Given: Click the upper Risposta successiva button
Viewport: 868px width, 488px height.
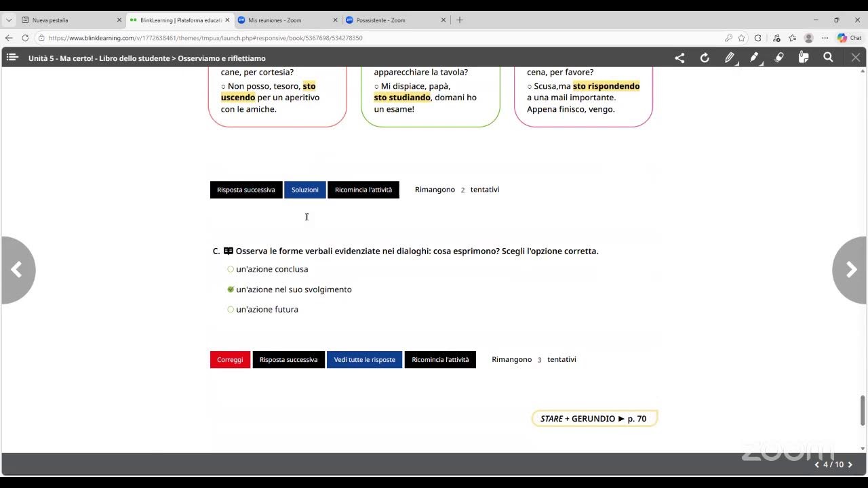Looking at the screenshot, I should click(246, 190).
